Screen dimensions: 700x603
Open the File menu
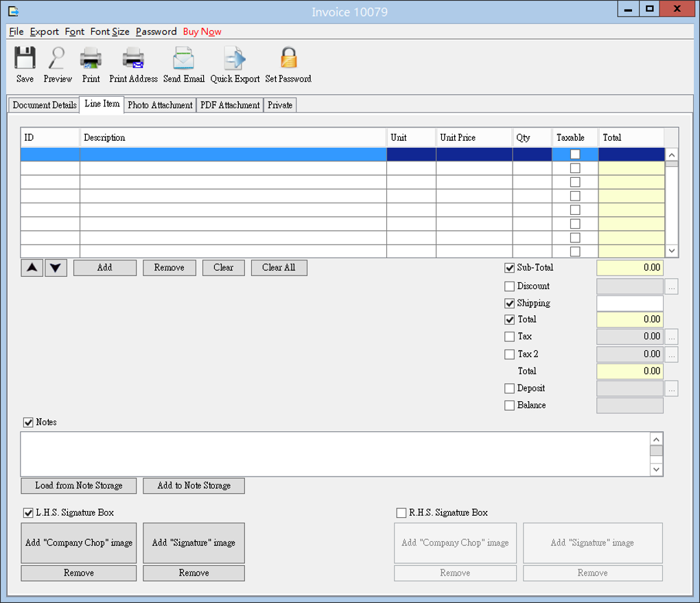[16, 32]
